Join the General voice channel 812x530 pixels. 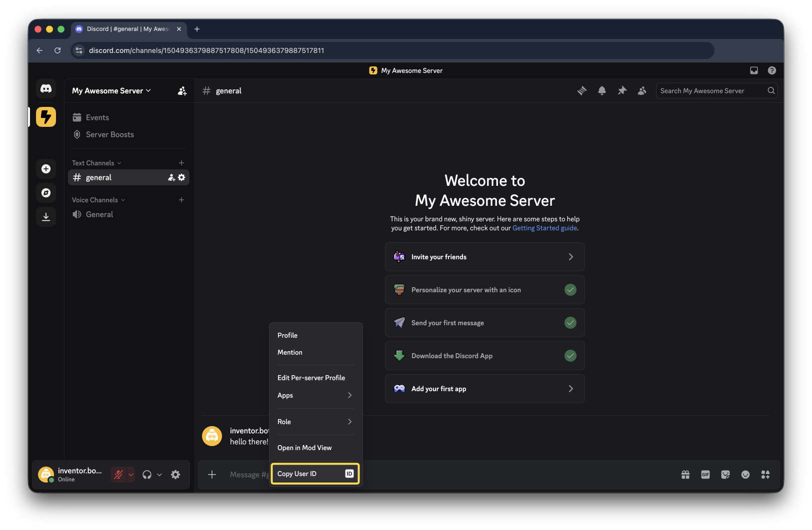point(128,214)
